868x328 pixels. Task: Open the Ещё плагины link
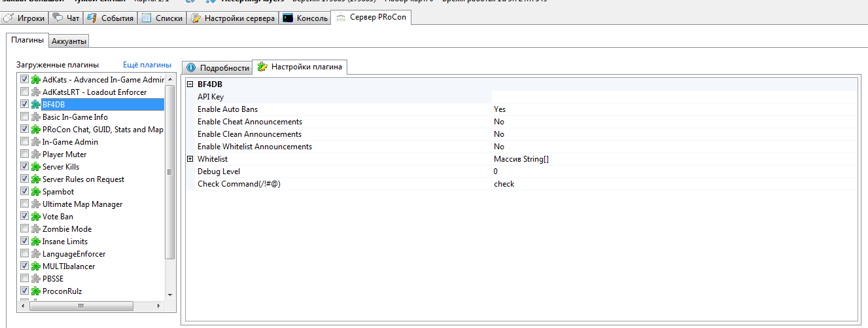click(147, 65)
